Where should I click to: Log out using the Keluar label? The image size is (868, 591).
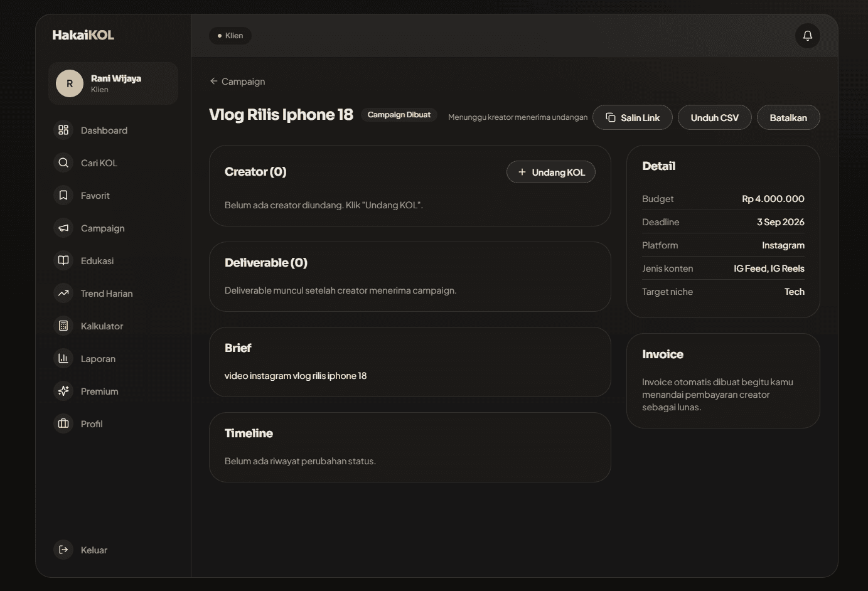94,550
